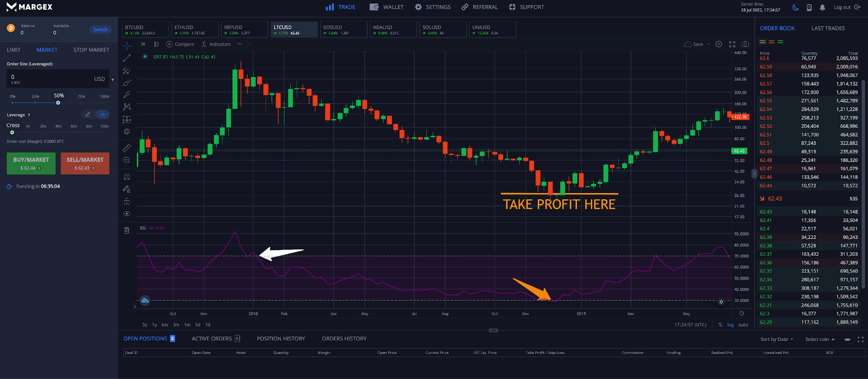
Task: Toggle dark mode moon icon
Action: click(796, 8)
